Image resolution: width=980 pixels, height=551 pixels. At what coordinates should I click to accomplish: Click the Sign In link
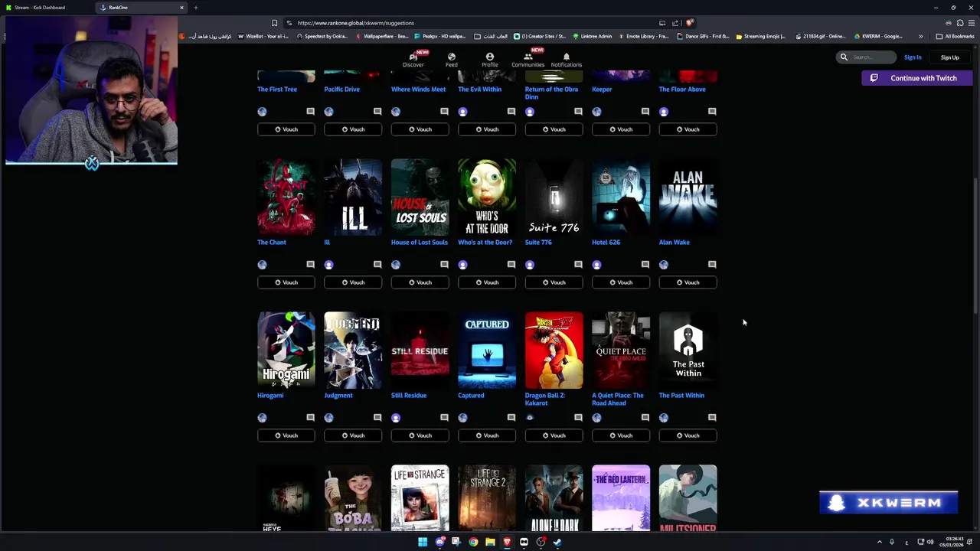tap(913, 57)
